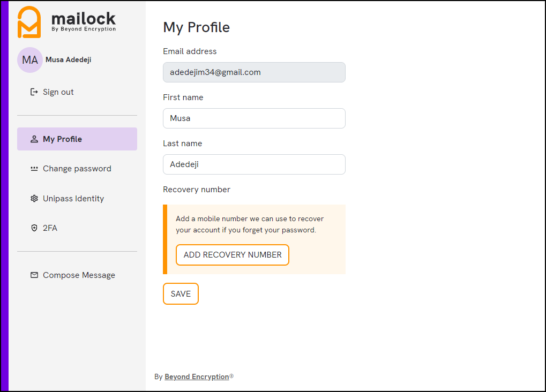Click inside the First name field

(x=253, y=118)
